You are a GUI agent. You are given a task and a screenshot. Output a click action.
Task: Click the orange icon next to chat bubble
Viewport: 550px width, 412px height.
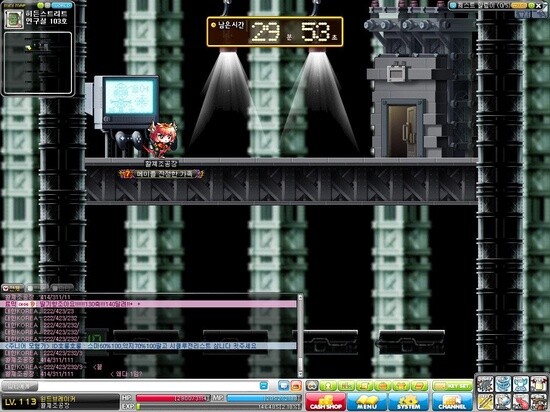[296, 386]
